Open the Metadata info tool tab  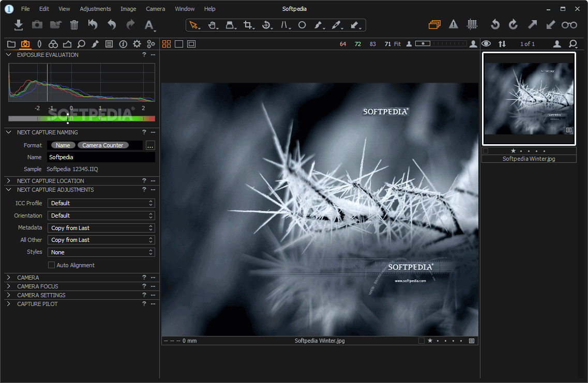[123, 44]
